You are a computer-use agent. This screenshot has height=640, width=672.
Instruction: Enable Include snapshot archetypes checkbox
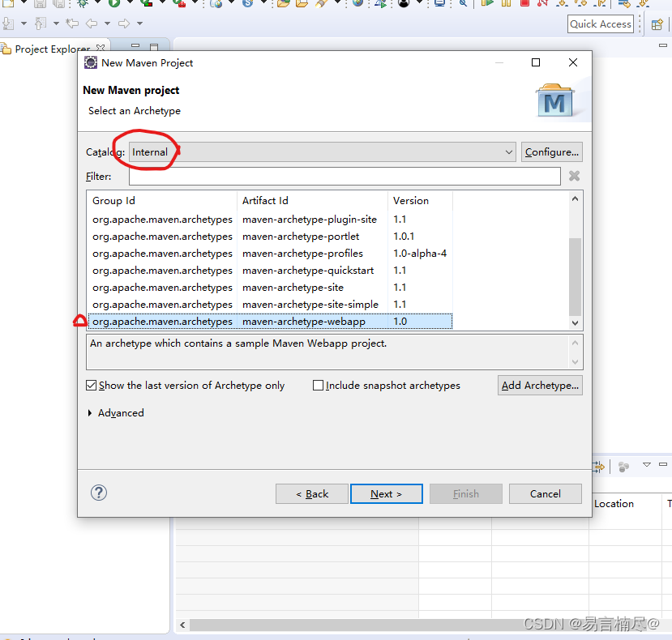click(318, 385)
